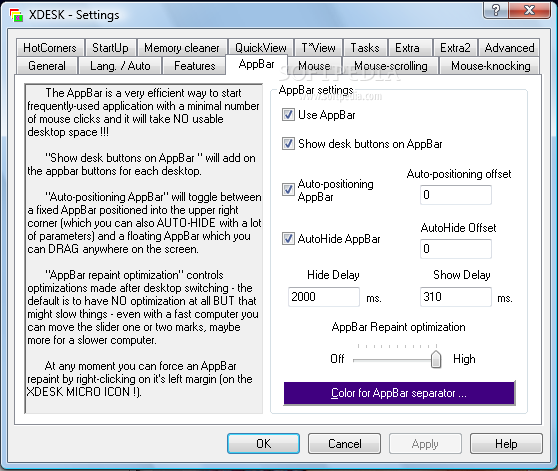Click the 'AutoHide Offset' label
This screenshot has width=558, height=471.
point(458,228)
